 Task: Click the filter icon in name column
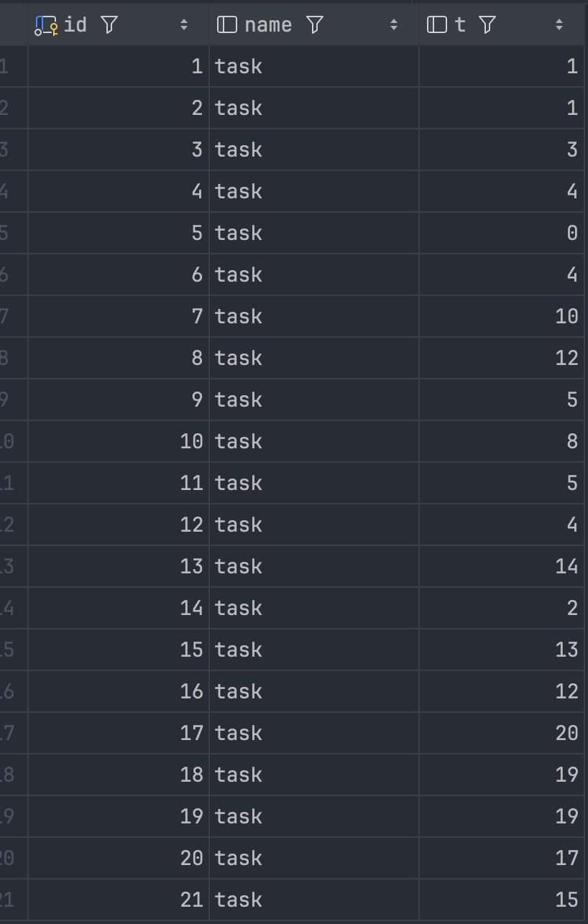click(x=314, y=25)
